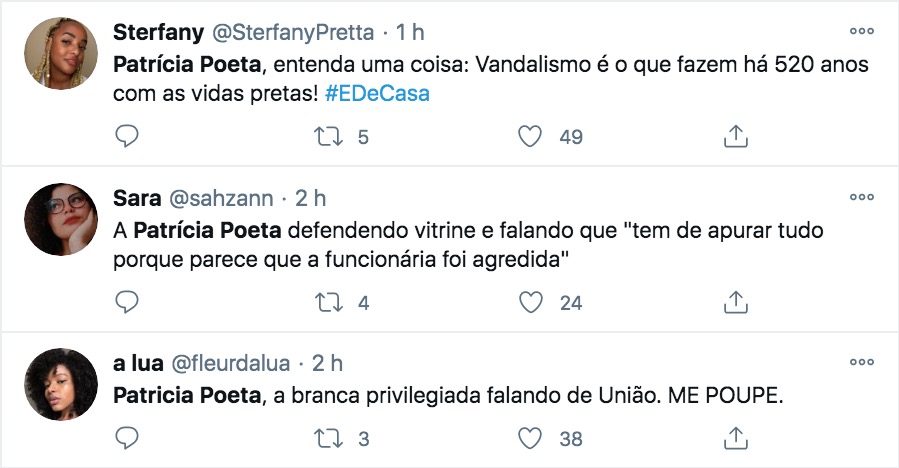
Task: Open more menu on a lua's tweet
Action: [x=861, y=361]
